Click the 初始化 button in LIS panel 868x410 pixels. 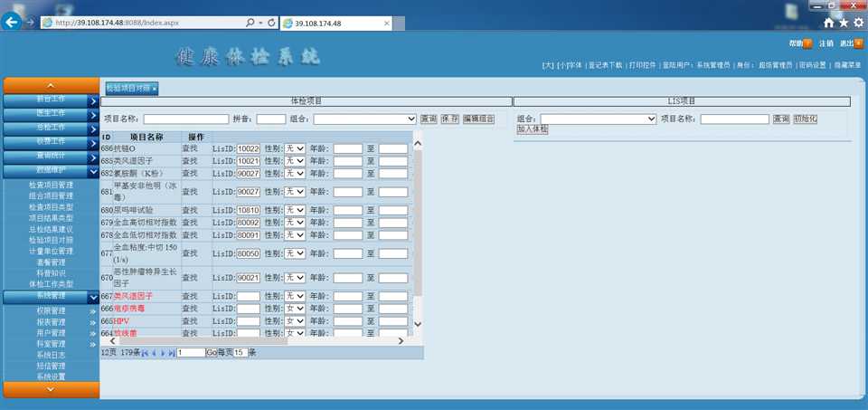[806, 119]
